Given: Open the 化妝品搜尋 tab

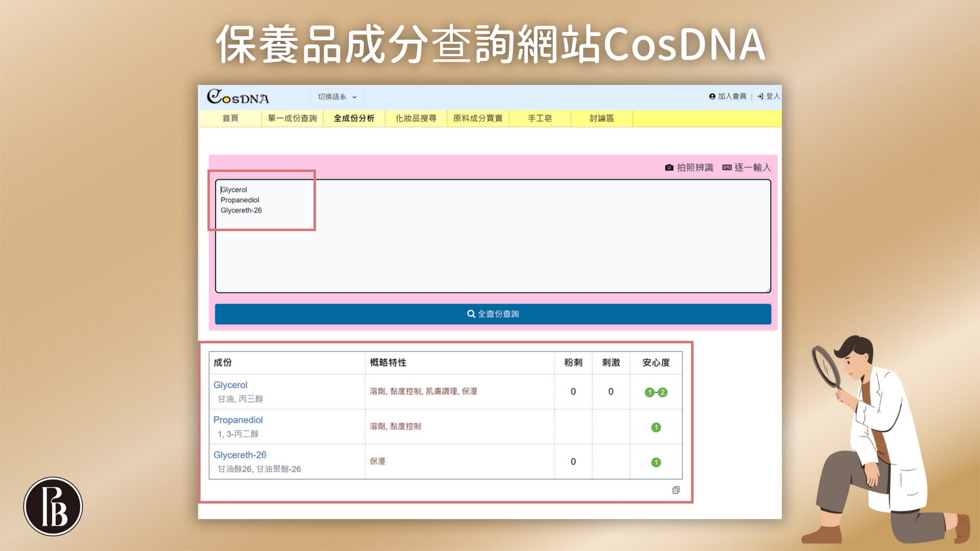Looking at the screenshot, I should coord(416,118).
